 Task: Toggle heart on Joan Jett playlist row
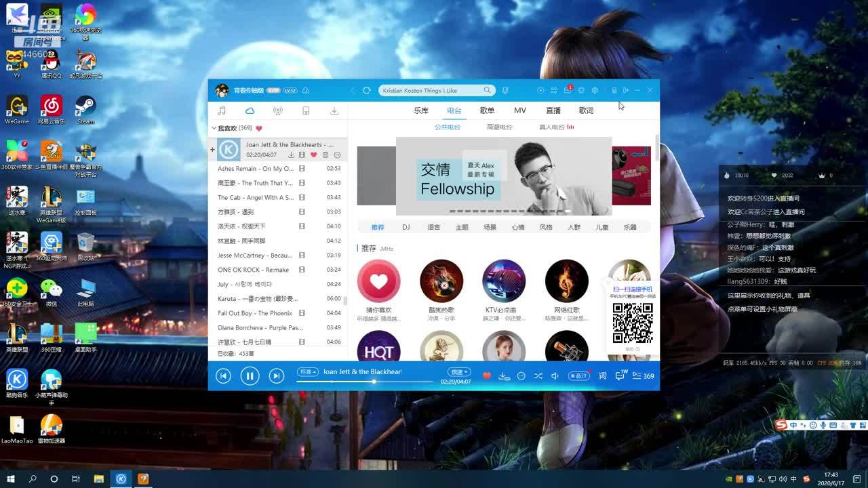coord(314,155)
